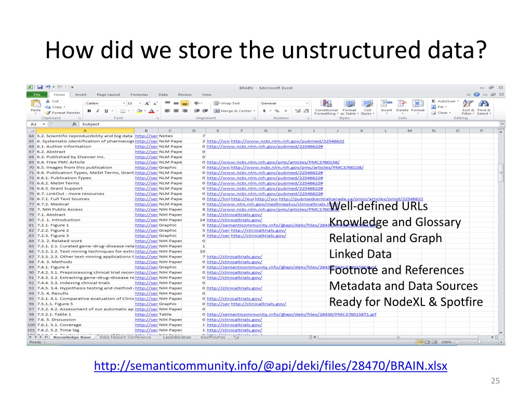Switch to the Page Layout ribbon tab

[108, 95]
